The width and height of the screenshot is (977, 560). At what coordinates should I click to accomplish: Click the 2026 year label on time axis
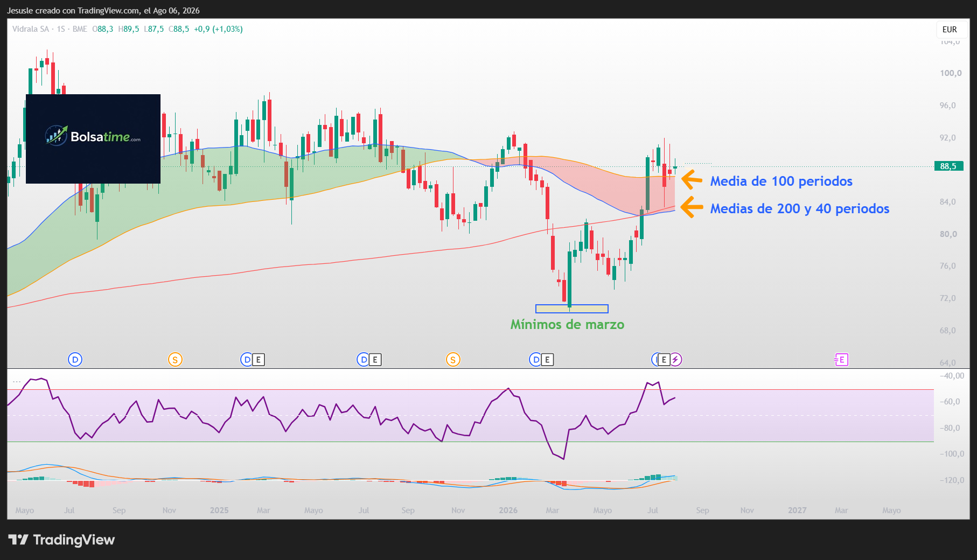pos(508,510)
